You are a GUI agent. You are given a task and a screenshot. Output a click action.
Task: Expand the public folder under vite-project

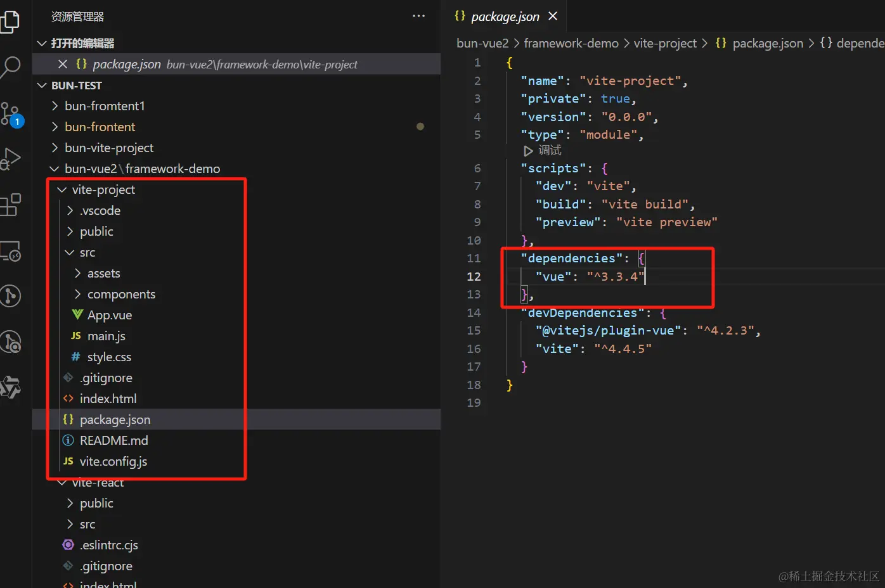coord(70,231)
